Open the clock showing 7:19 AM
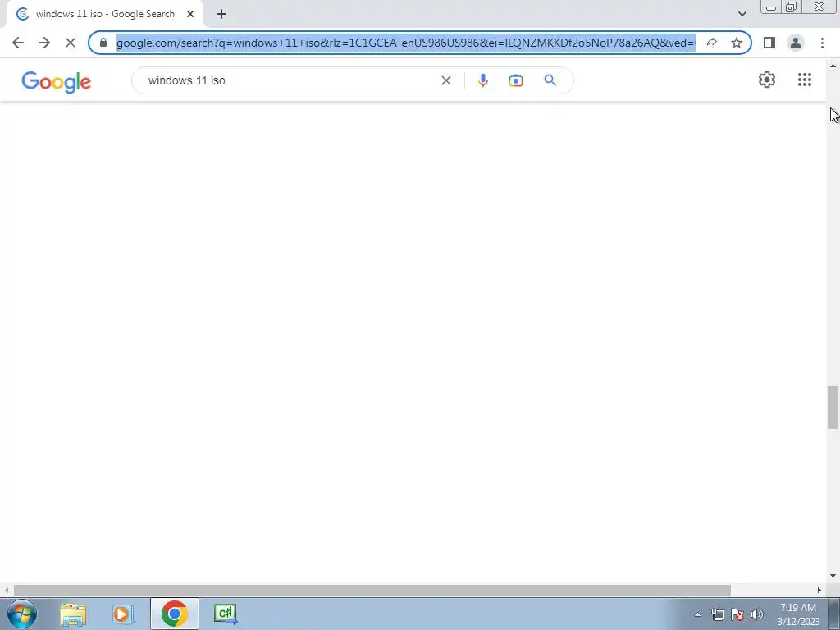Screen dimensions: 840x630 click(x=798, y=614)
